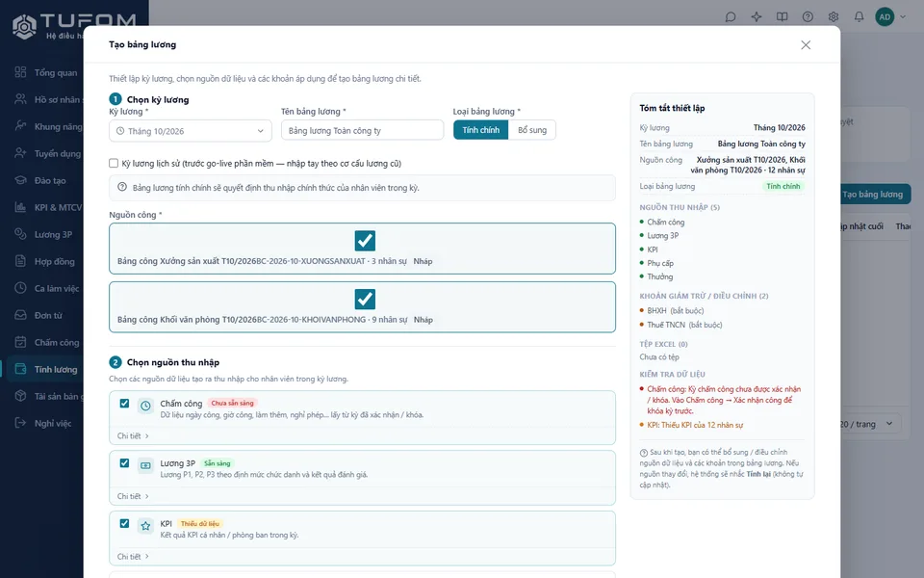The height and width of the screenshot is (578, 924).
Task: Open Tính lương in the sidebar
Action: (45, 369)
